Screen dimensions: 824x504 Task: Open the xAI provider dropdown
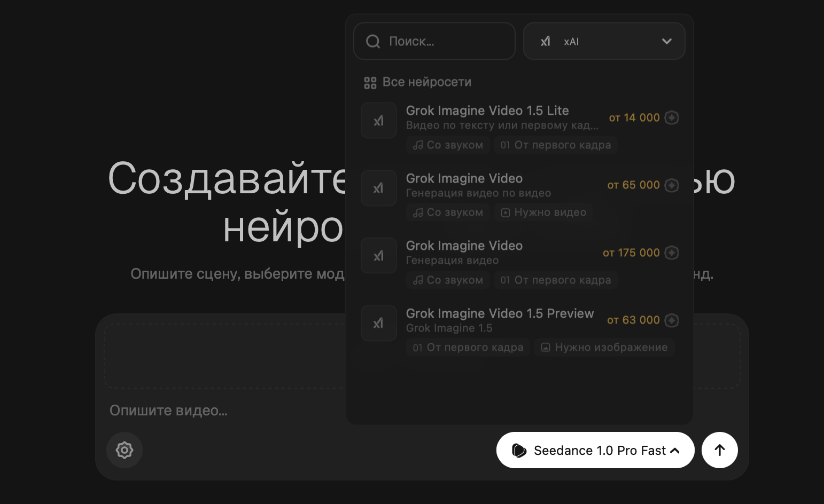604,41
